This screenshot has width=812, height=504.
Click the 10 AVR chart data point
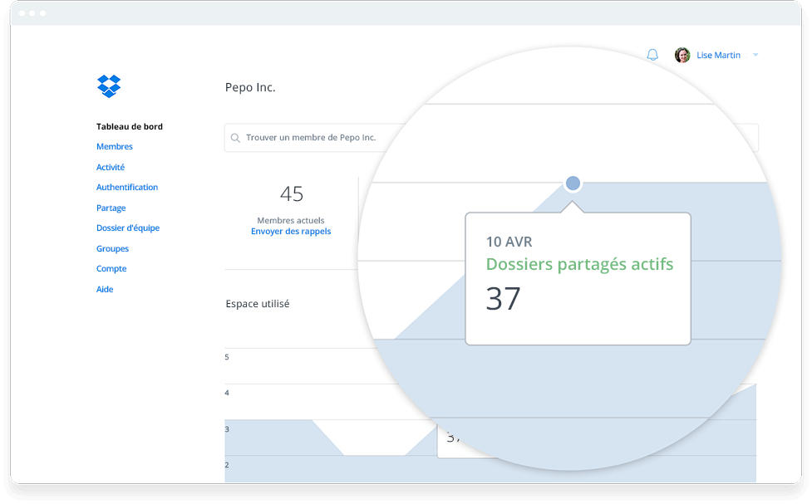pos(573,183)
